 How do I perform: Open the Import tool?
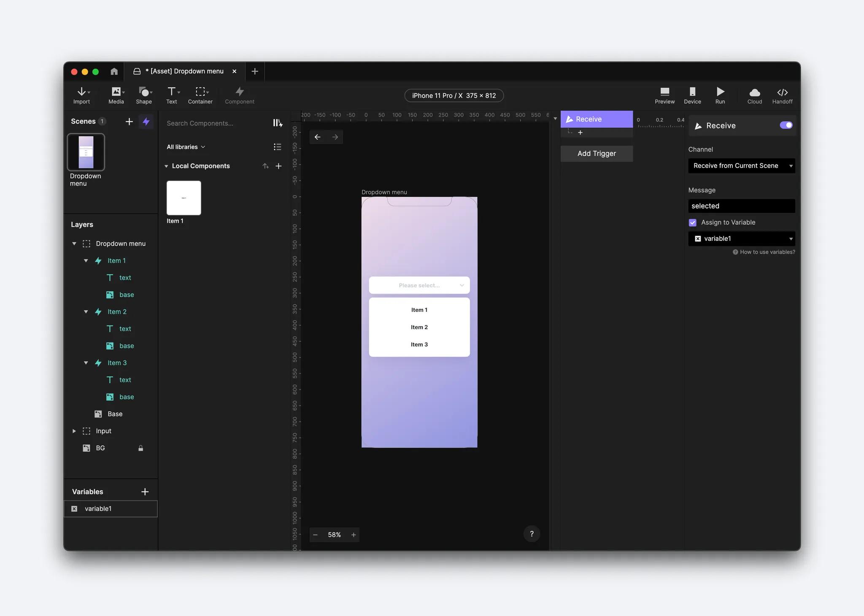pyautogui.click(x=82, y=95)
